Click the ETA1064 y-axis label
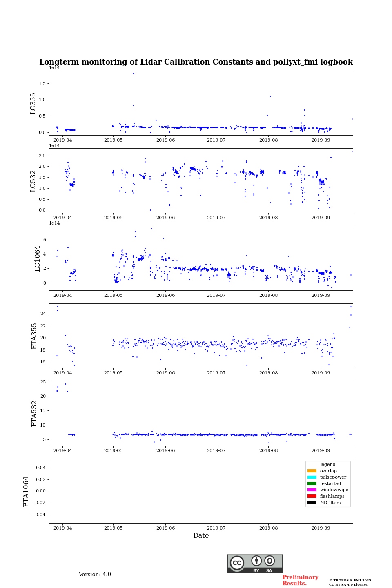The image size is (392, 588). click(26, 491)
